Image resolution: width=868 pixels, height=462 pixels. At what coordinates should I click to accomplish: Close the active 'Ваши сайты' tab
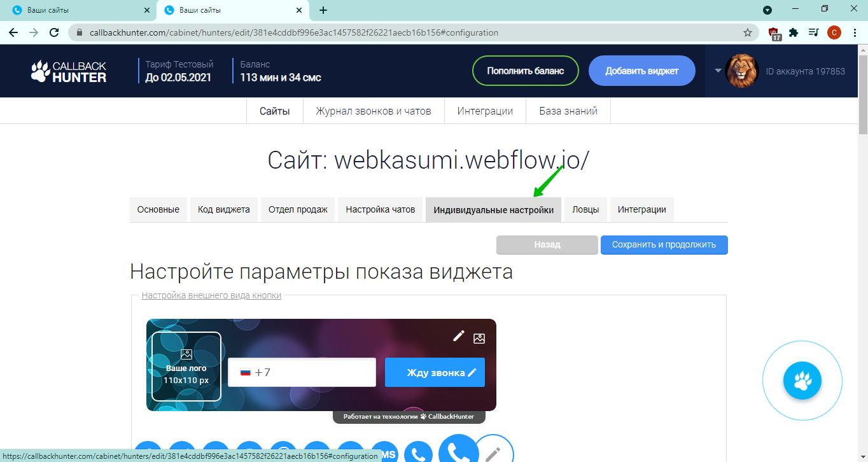pos(298,10)
